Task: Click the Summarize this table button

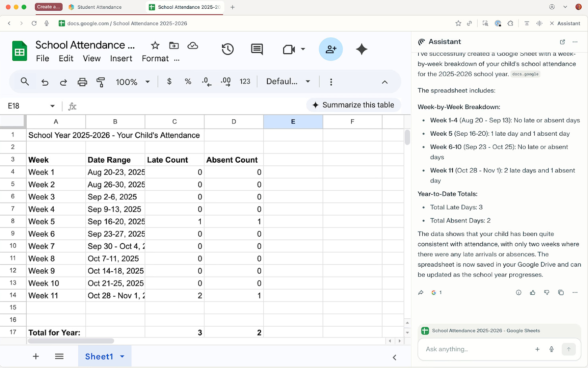Action: (353, 105)
